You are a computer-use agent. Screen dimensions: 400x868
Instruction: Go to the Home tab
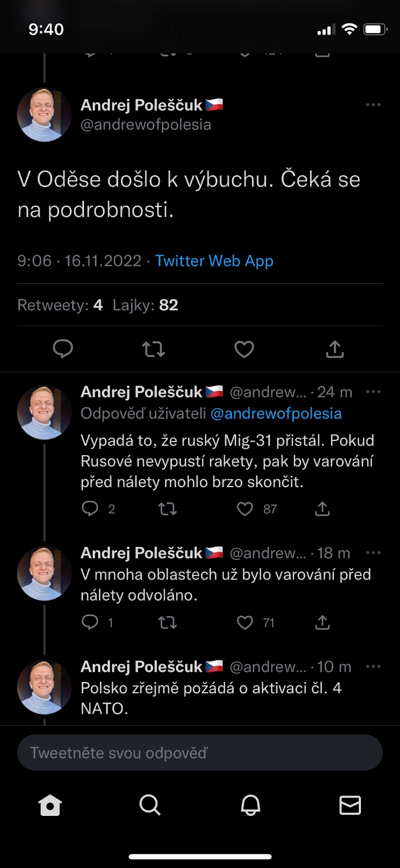tap(50, 806)
